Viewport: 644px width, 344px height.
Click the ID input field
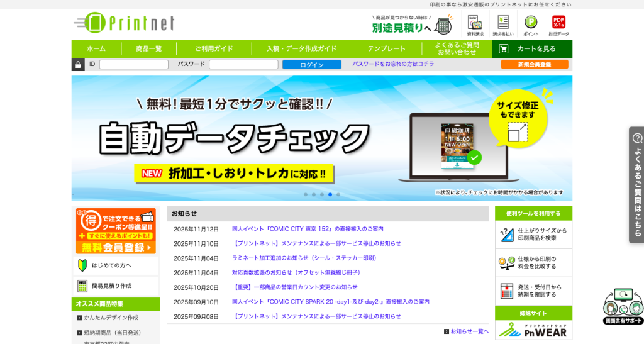[133, 65]
